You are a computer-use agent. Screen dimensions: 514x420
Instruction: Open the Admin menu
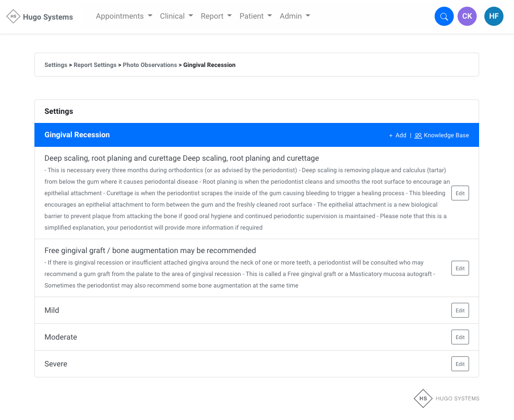[x=295, y=16]
